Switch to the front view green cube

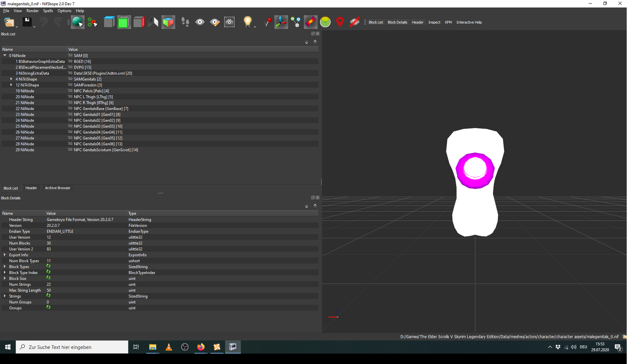tap(124, 22)
